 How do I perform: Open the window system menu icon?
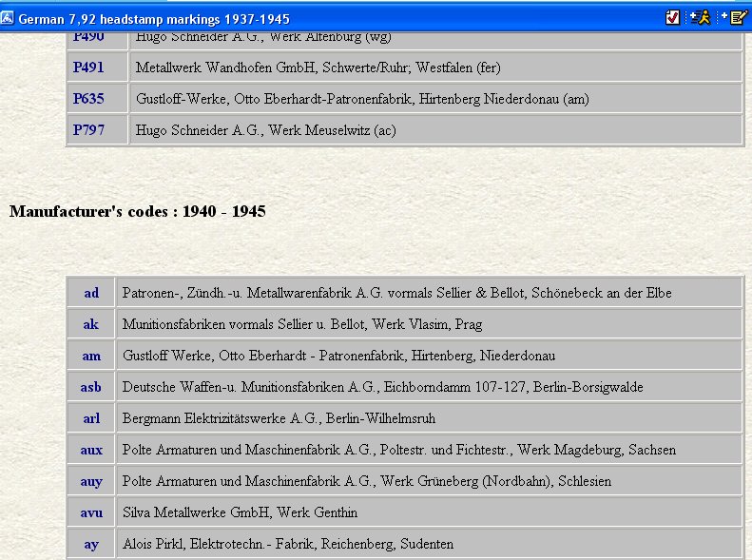click(x=9, y=19)
